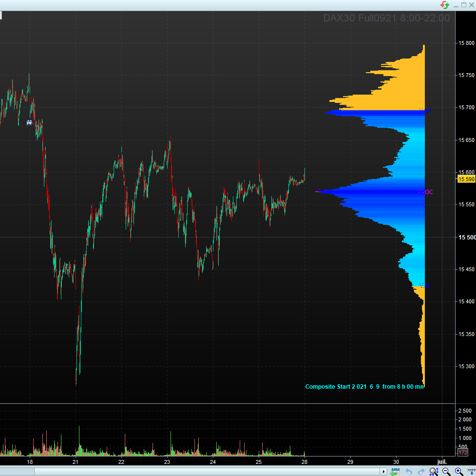
Task: Click the 15 300 price axis label
Action: 466,366
